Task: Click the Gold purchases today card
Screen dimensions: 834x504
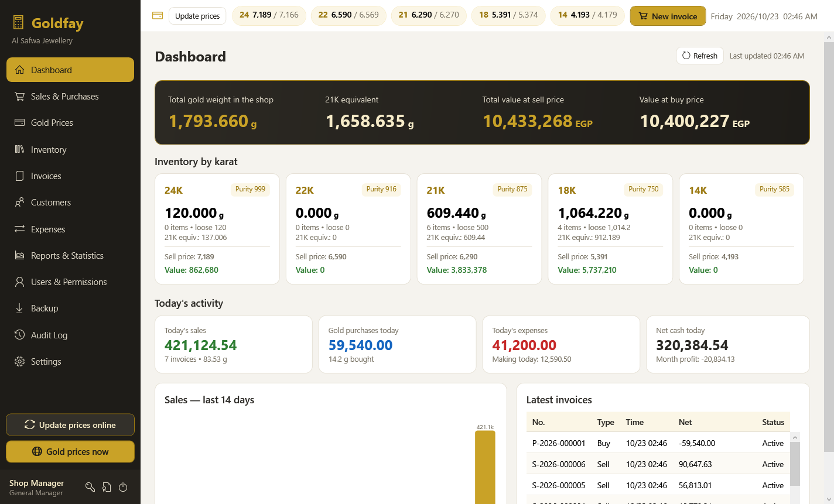Action: (397, 344)
